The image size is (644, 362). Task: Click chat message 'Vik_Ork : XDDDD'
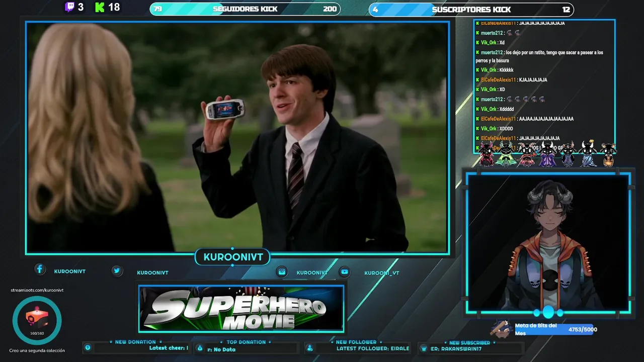point(494,129)
